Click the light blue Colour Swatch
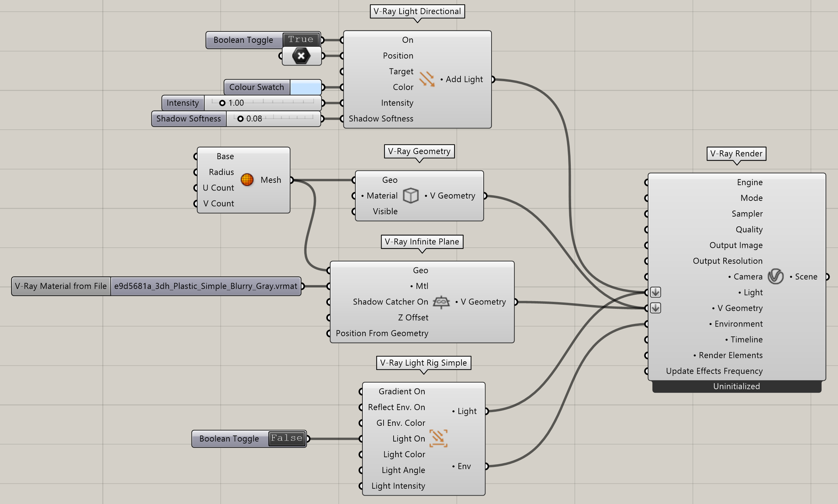838x504 pixels. click(x=306, y=87)
